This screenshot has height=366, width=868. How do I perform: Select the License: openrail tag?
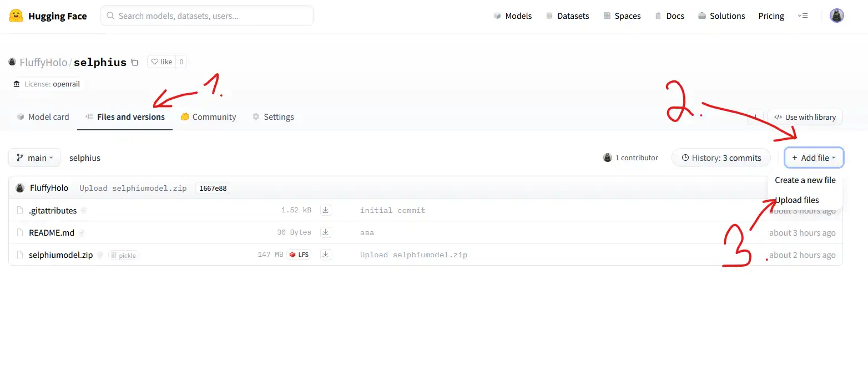coord(47,84)
